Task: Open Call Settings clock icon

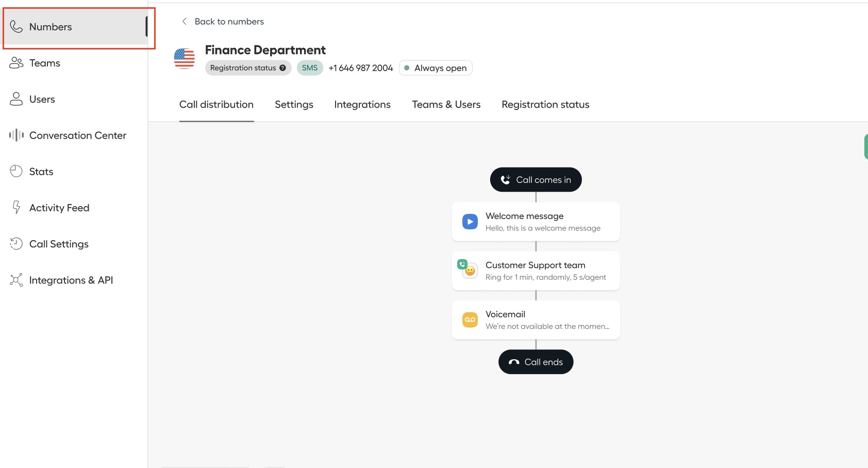Action: (16, 243)
